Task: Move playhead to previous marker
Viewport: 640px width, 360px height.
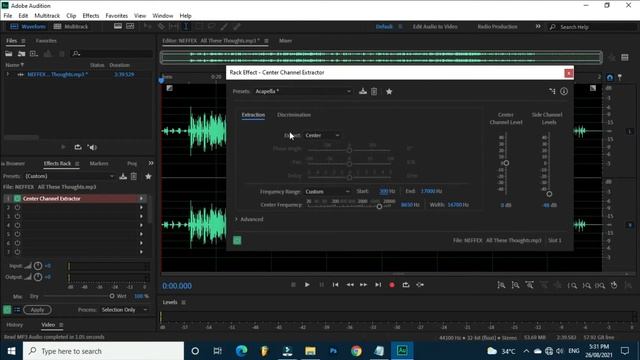Action: (x=335, y=285)
